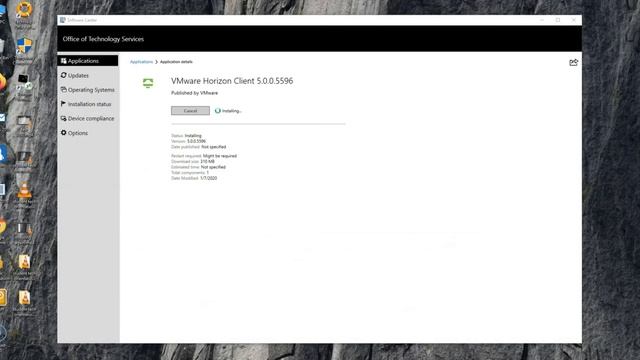This screenshot has height=360, width=640.
Task: Click the 'Published by VMware' text
Action: (194, 93)
